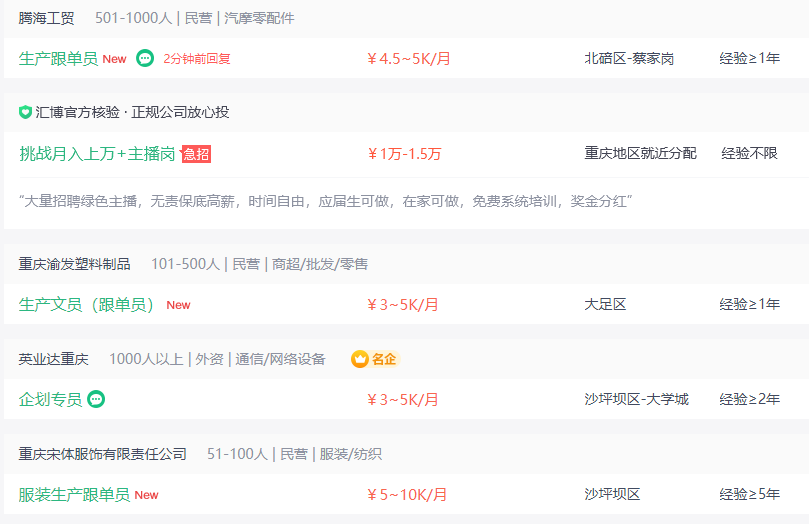This screenshot has width=809, height=524.
Task: Open 挑战月入上万+主播岗 job listing
Action: point(97,154)
